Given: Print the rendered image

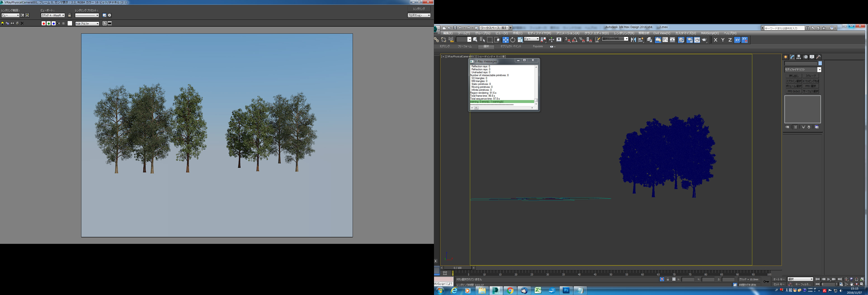Looking at the screenshot, I should click(x=18, y=23).
